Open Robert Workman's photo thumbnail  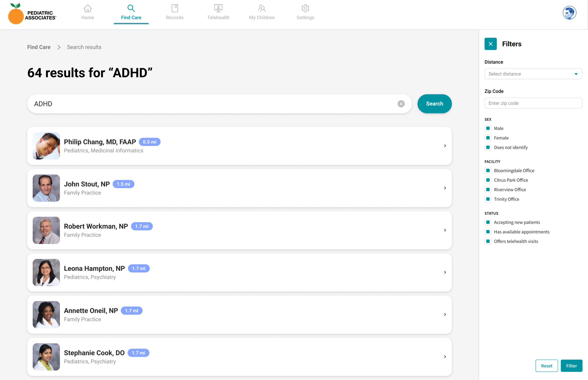(x=46, y=230)
